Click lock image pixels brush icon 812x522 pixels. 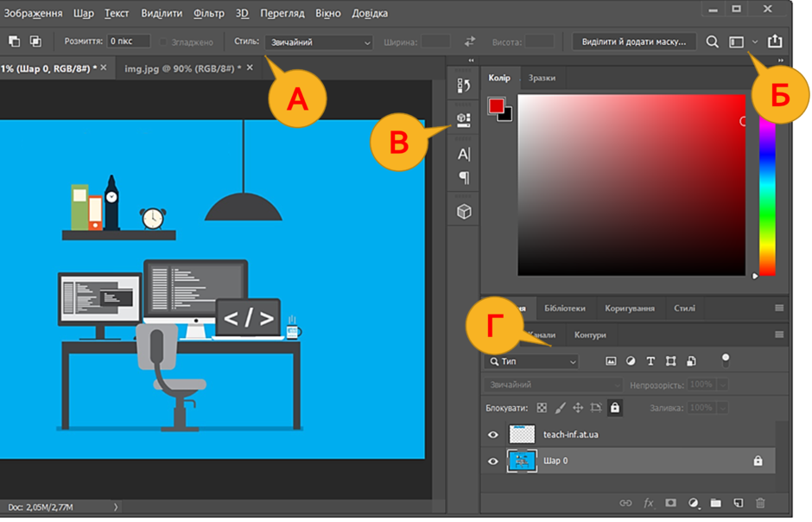point(560,408)
